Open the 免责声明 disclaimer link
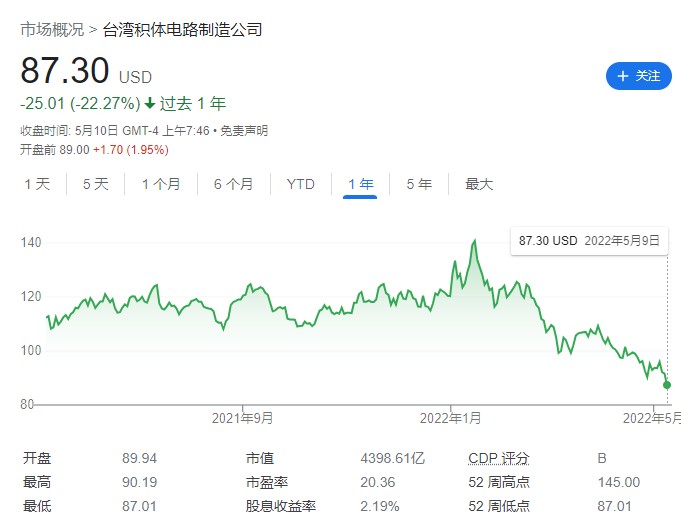 (x=244, y=131)
